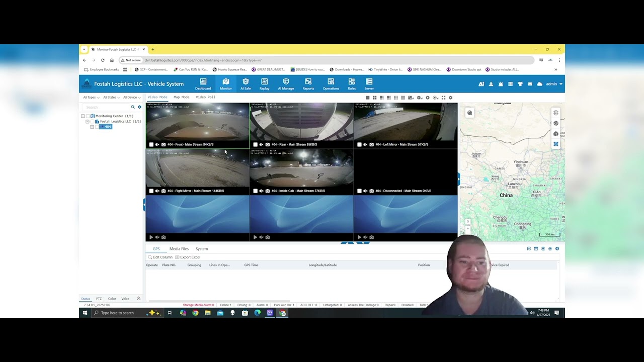Open the Server module
Viewport: 644px width, 362px height.
coord(369,84)
